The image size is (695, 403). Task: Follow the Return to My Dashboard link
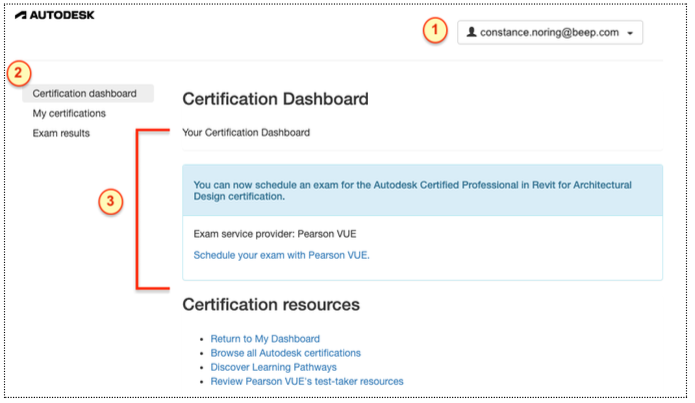(x=265, y=339)
